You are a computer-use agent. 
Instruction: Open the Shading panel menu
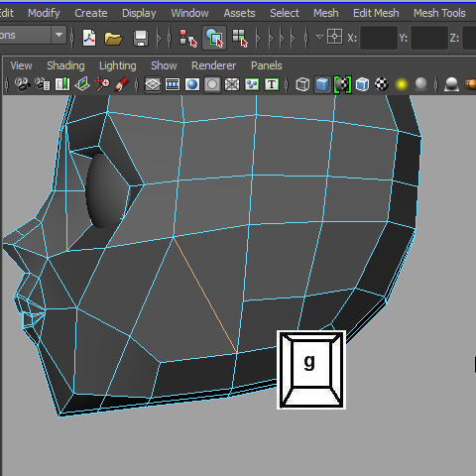point(65,65)
